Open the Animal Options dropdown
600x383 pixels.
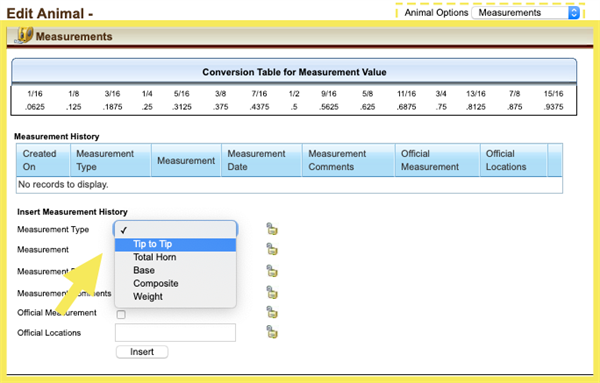[526, 13]
